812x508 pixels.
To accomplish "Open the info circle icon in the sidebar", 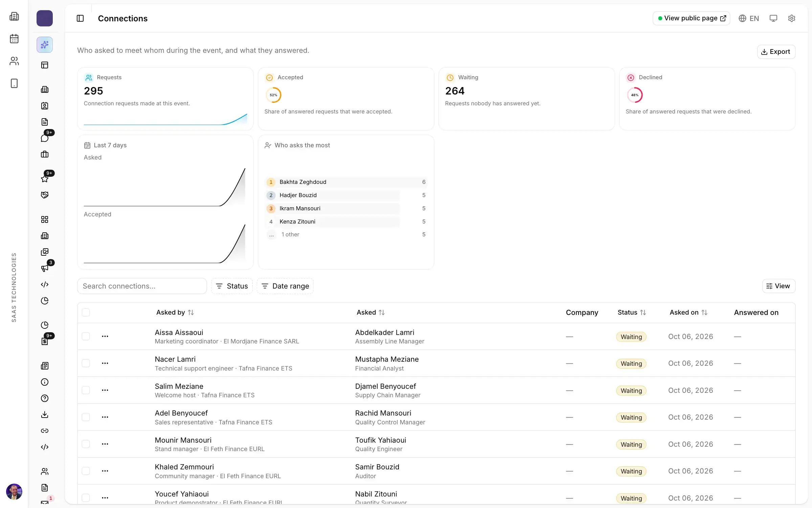I will pyautogui.click(x=45, y=382).
